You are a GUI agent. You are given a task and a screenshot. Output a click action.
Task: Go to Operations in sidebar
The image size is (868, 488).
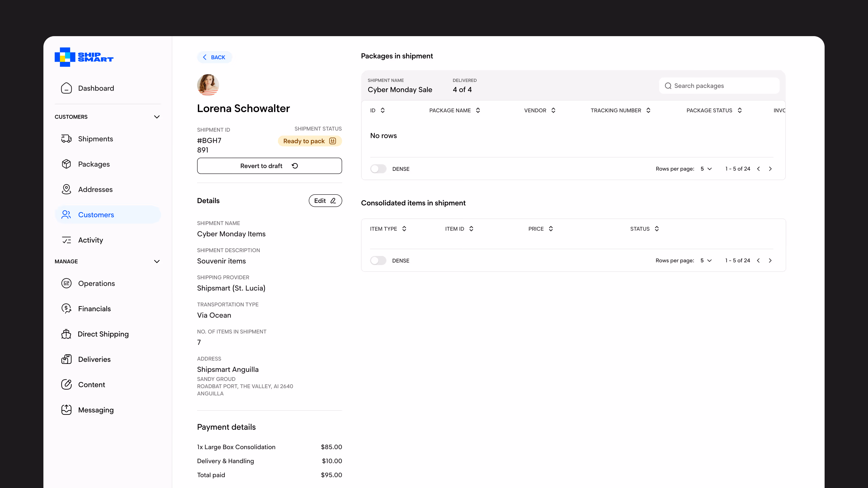pos(96,283)
